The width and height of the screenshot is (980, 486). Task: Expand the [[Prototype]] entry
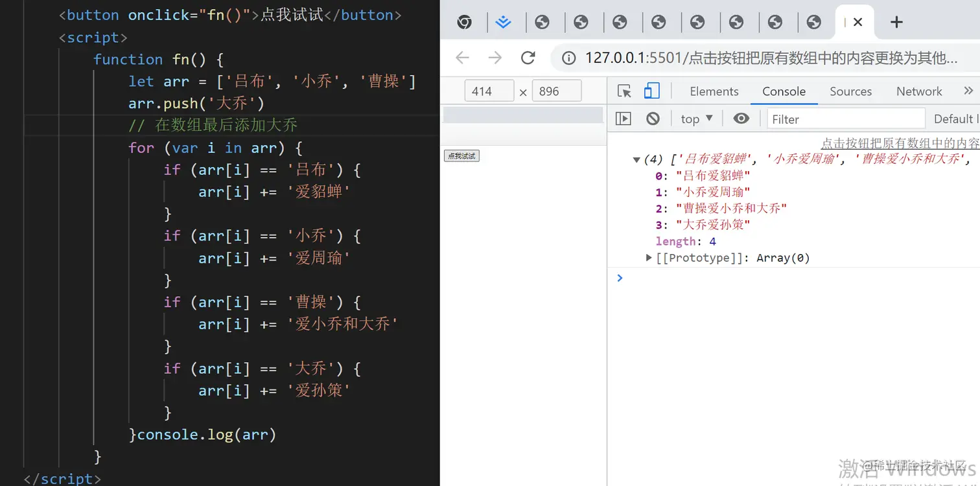649,258
